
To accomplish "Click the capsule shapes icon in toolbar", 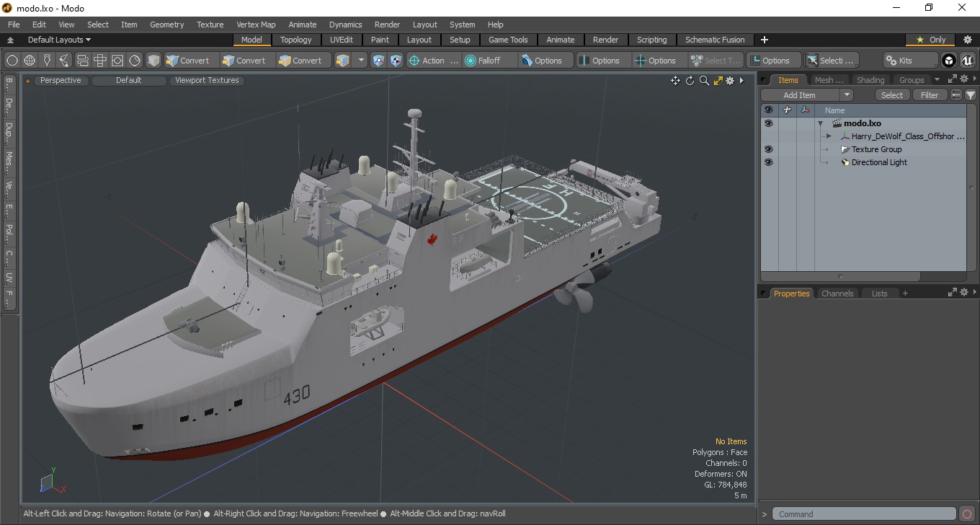I will (x=82, y=61).
